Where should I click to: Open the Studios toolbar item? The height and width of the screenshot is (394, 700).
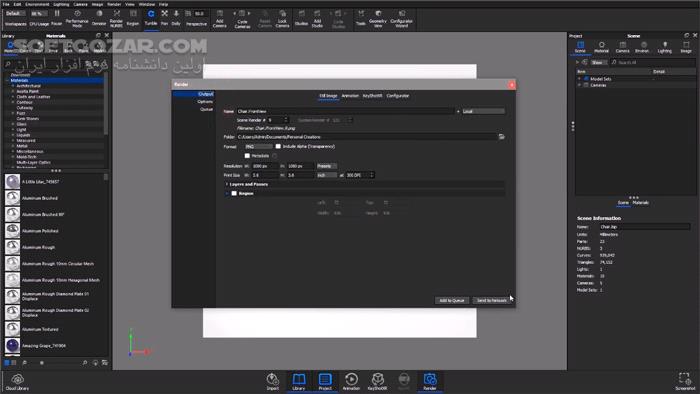(x=301, y=17)
